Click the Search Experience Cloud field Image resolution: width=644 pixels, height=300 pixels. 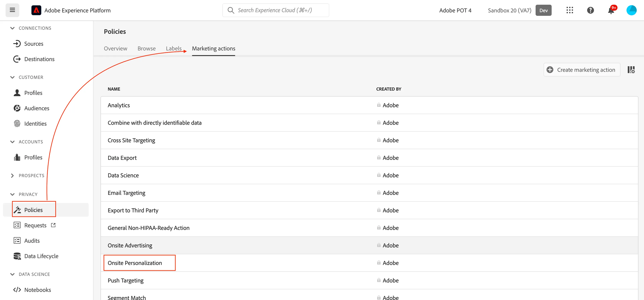click(x=276, y=10)
